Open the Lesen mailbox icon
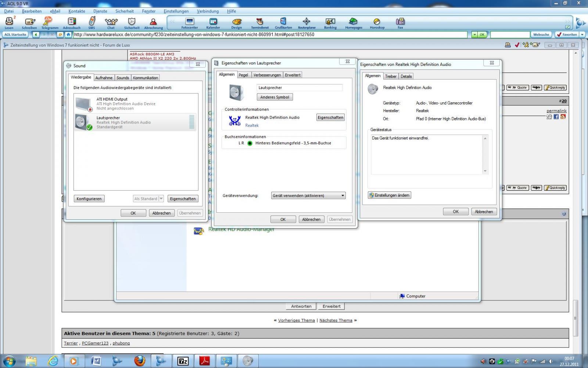Screen dimensions: 588x368 pyautogui.click(x=9, y=23)
